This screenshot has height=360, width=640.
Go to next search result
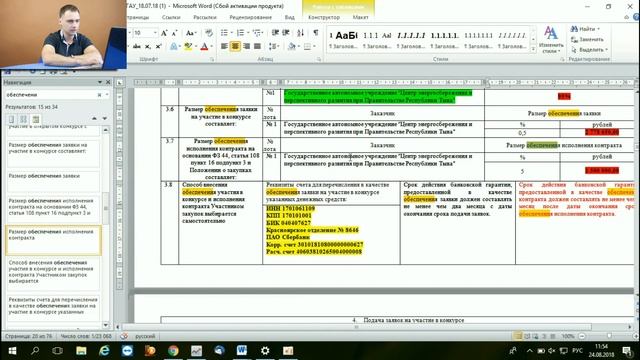pyautogui.click(x=104, y=118)
